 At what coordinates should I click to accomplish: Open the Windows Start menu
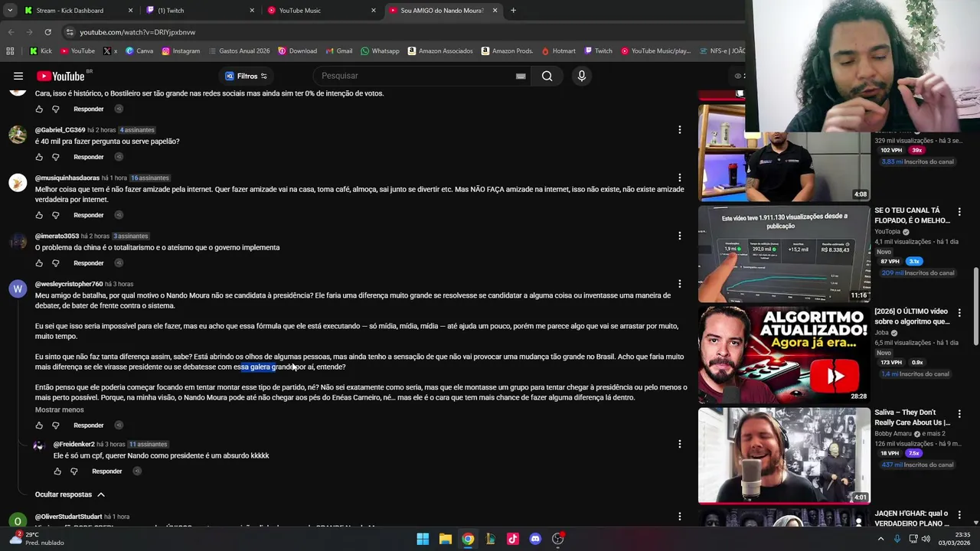[x=423, y=539]
